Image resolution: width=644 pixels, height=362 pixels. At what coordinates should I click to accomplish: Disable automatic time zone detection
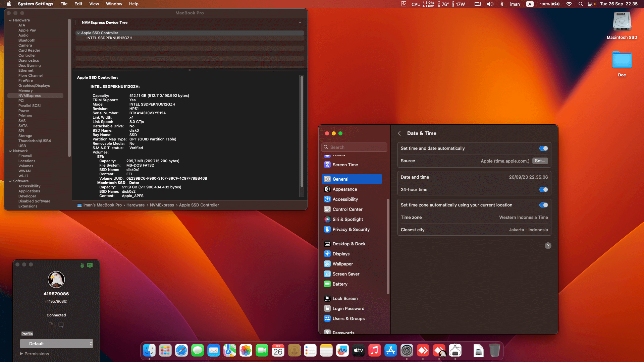click(543, 205)
